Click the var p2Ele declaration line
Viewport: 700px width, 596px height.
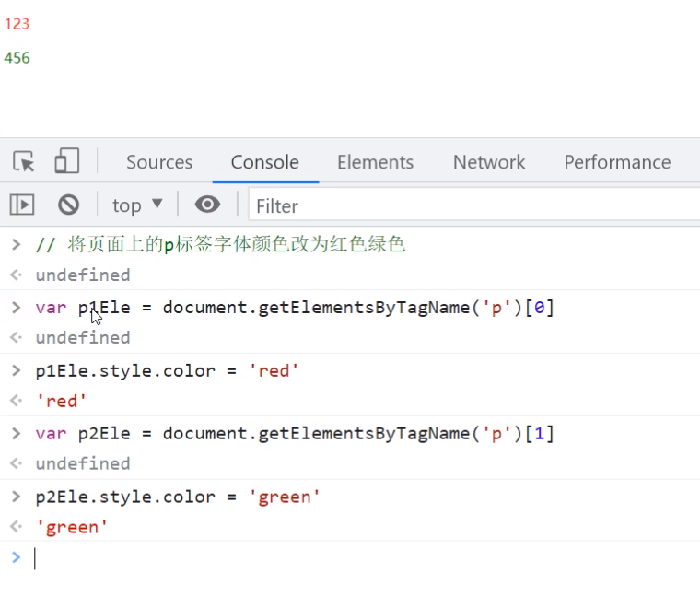point(295,433)
